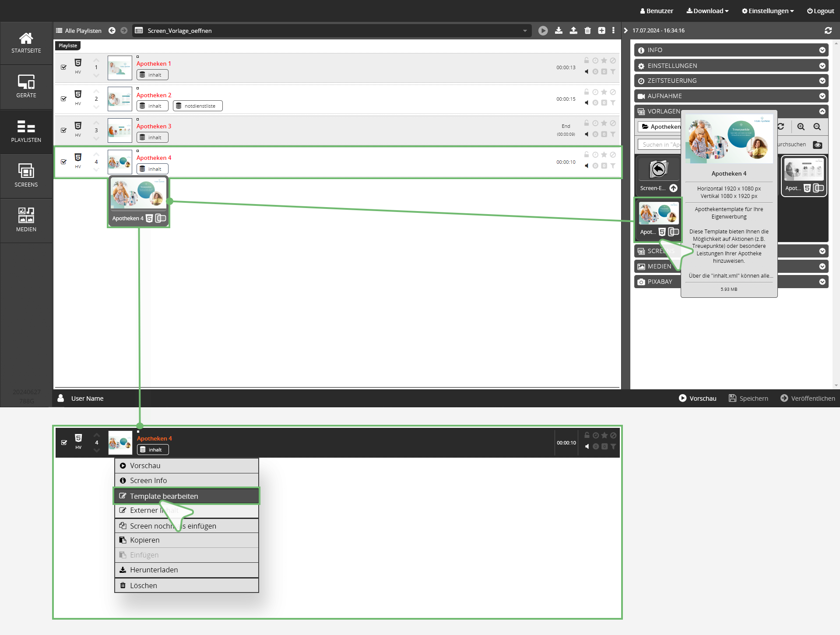Click the Logout link
Image resolution: width=840 pixels, height=635 pixels.
coord(820,11)
